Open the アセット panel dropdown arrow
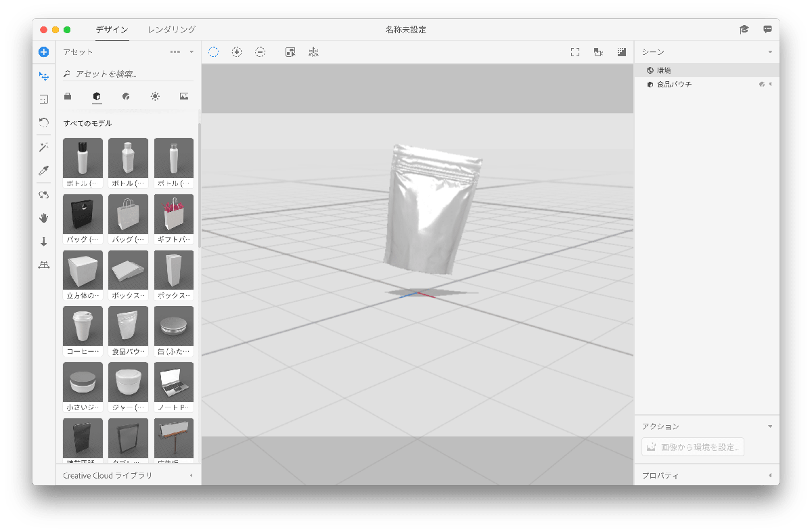This screenshot has height=532, width=812. point(191,52)
